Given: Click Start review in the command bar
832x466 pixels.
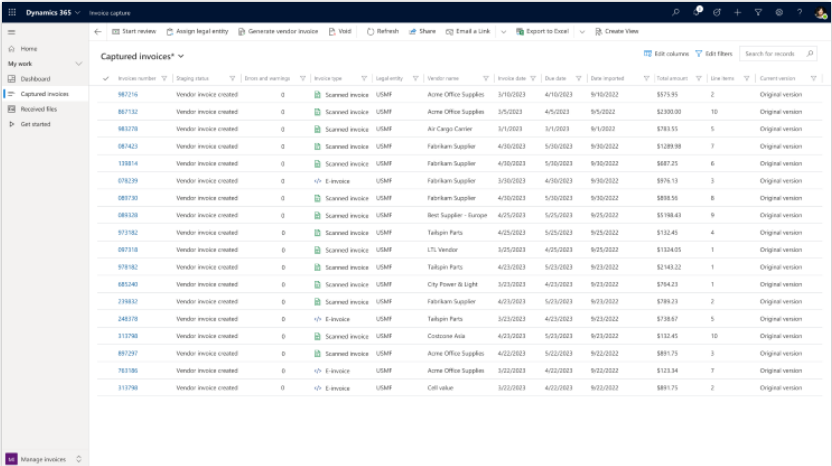Looking at the screenshot, I should (134, 31).
